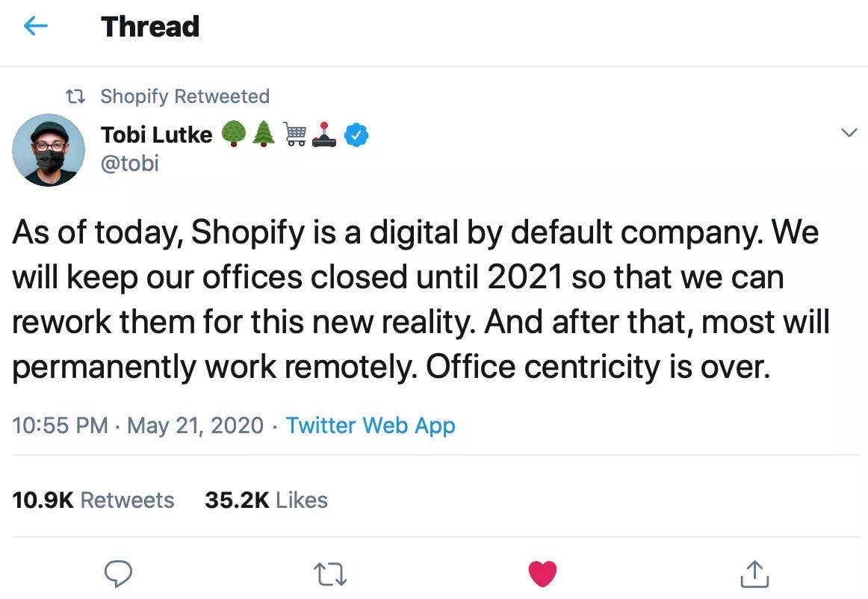Retweet using the bottom retweet icon
868x599 pixels.
[330, 574]
